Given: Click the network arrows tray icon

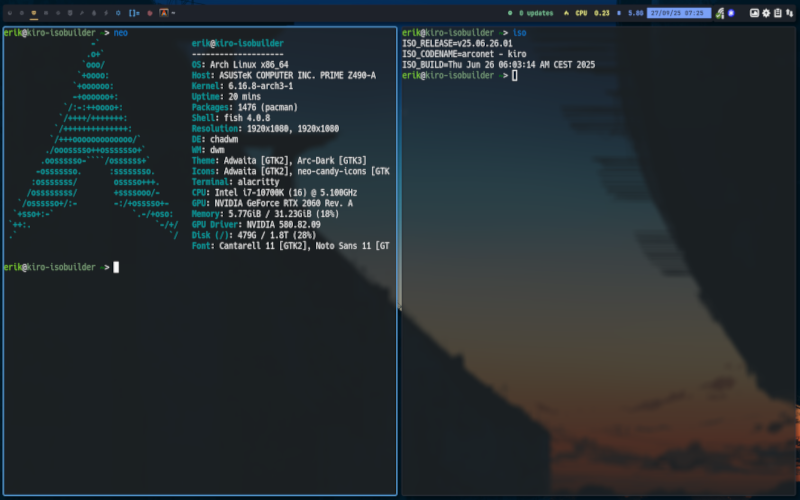Looking at the screenshot, I should (x=790, y=13).
